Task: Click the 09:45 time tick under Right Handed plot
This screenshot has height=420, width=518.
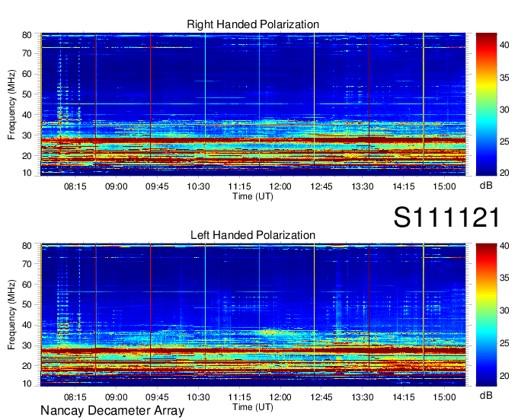Action: pos(157,186)
